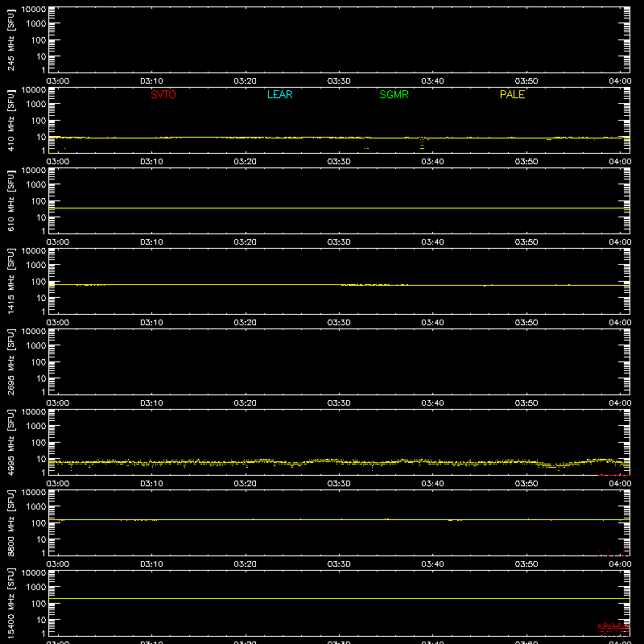Click the 10 y-axis label of the 15400 MHz panel
This screenshot has width=644, height=644.
click(x=41, y=620)
